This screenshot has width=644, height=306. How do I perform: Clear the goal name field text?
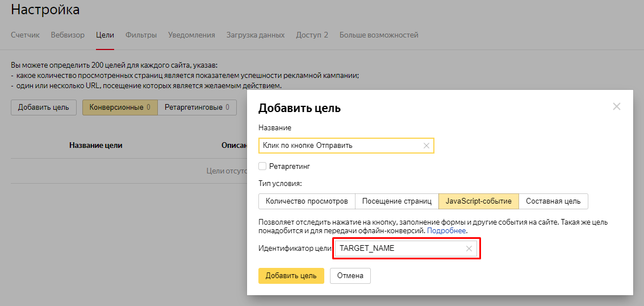point(426,146)
